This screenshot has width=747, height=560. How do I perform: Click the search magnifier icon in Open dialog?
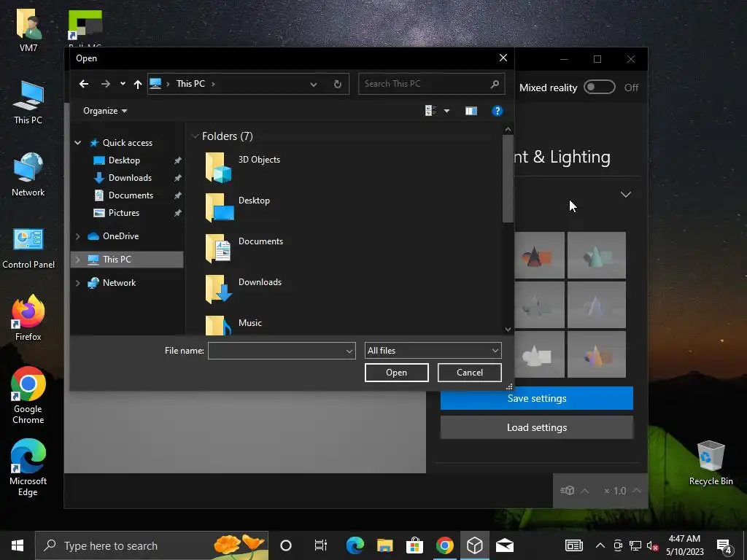[495, 84]
